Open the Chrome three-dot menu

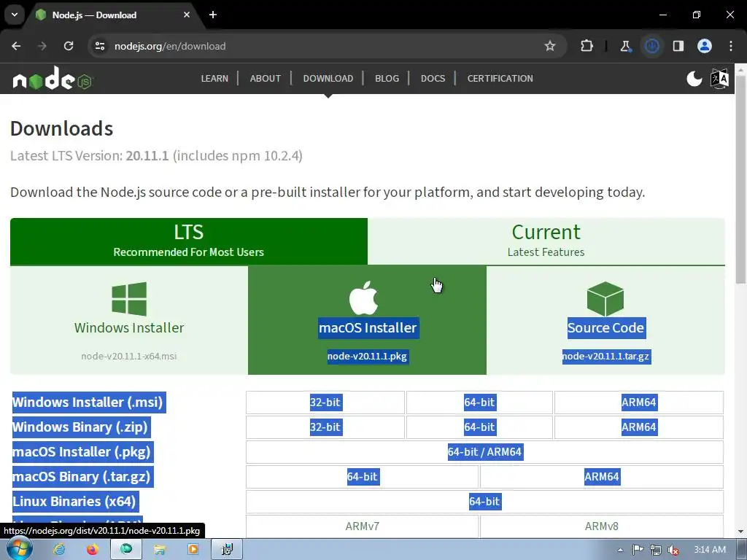(731, 46)
